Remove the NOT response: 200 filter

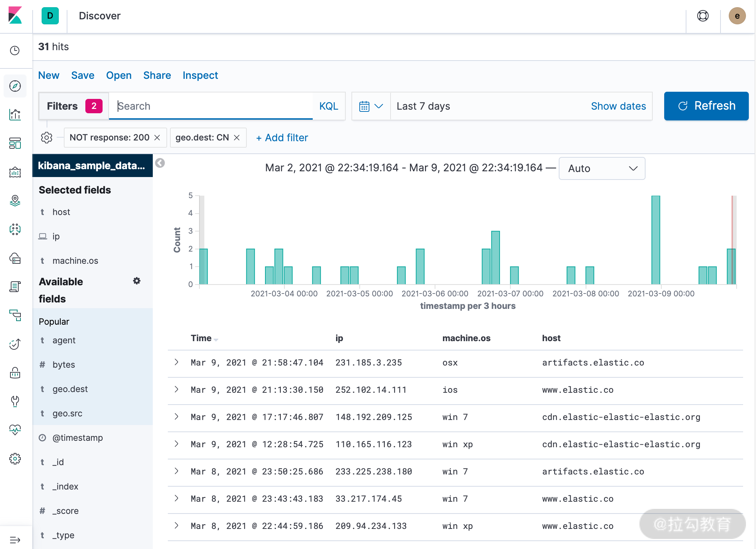pos(157,138)
